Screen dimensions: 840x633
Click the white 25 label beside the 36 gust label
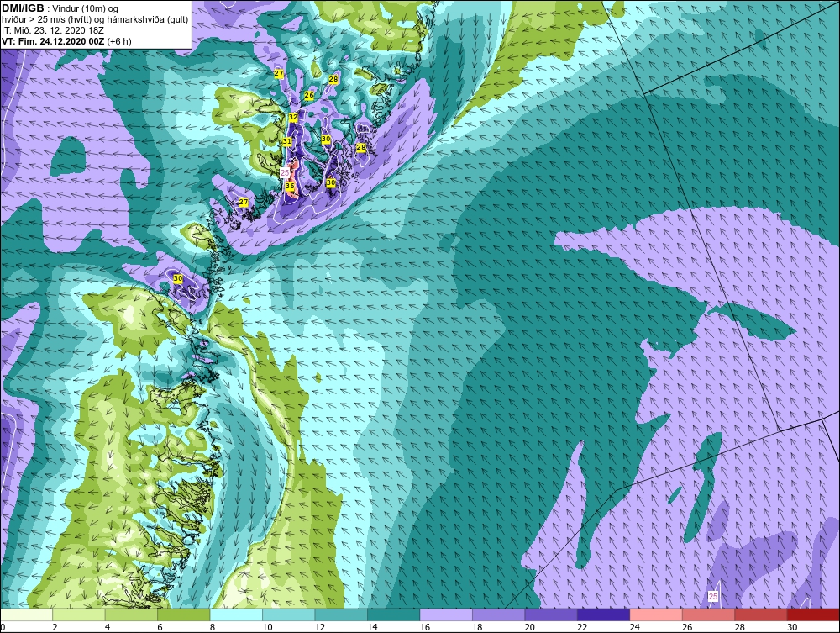[285, 172]
